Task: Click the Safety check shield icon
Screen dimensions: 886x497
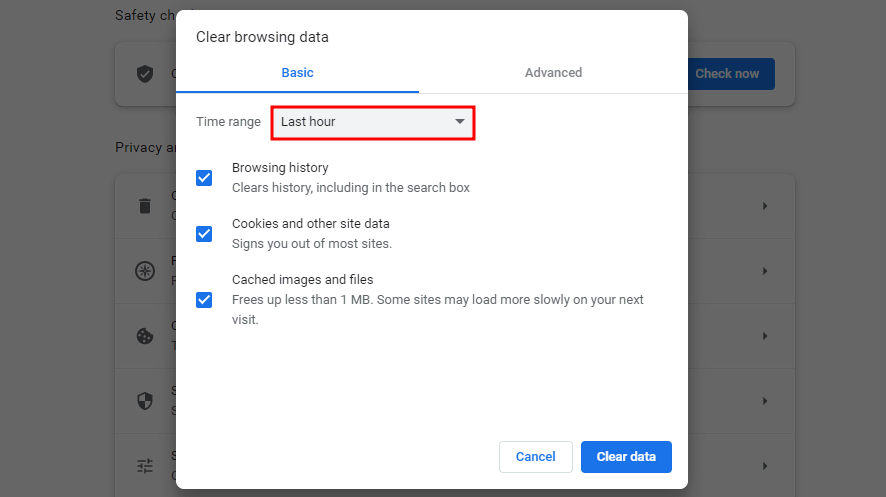Action: tap(145, 74)
